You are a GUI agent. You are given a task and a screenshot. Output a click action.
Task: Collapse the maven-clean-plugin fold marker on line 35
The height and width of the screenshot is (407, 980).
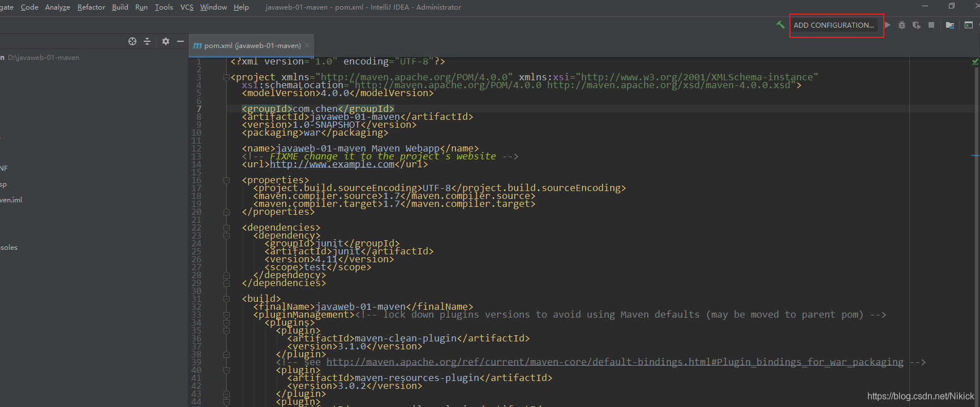[226, 331]
